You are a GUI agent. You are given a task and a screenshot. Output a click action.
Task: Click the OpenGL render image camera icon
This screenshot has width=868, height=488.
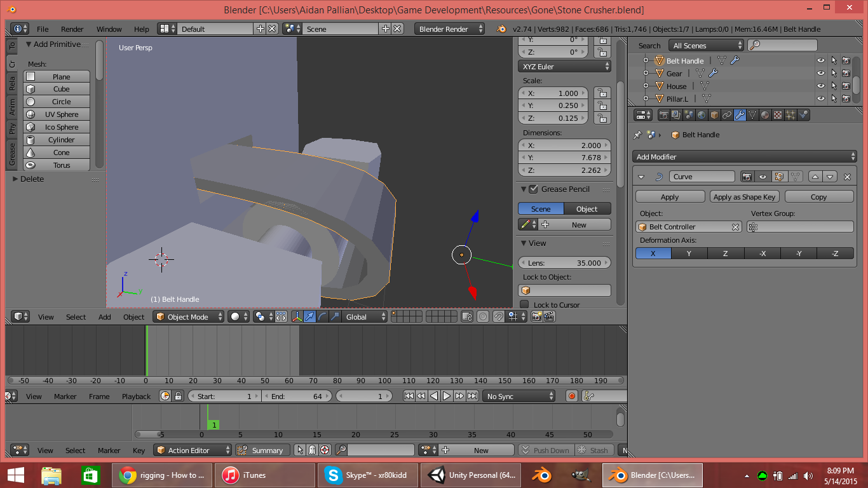[x=536, y=316]
